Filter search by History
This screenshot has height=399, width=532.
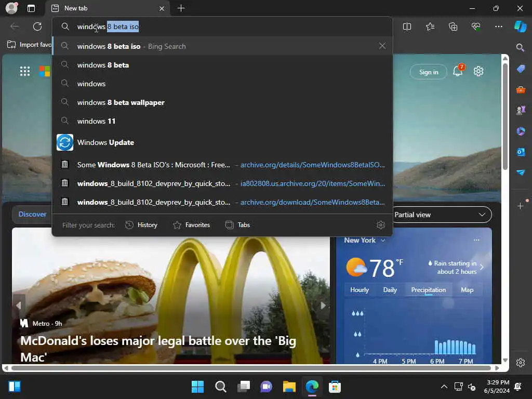(x=141, y=225)
